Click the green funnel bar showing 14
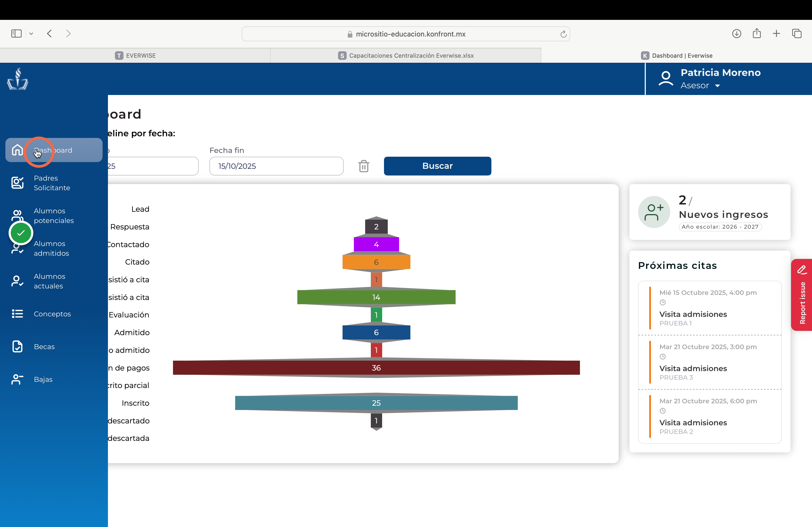 click(376, 297)
